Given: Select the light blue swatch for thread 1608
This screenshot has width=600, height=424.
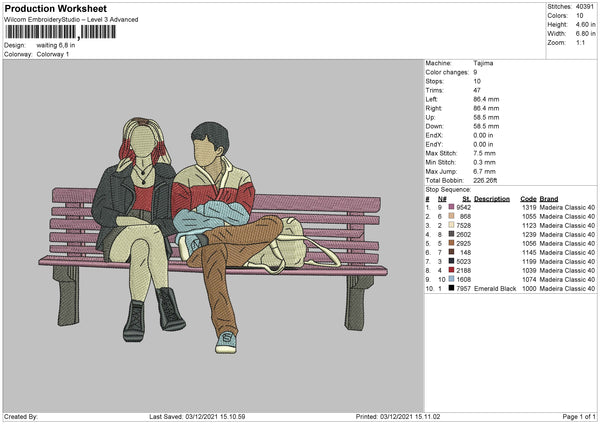Looking at the screenshot, I should [x=451, y=279].
